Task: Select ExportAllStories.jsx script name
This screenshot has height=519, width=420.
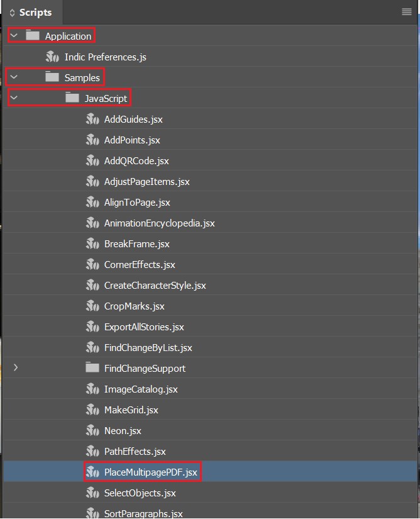Action: tap(144, 327)
